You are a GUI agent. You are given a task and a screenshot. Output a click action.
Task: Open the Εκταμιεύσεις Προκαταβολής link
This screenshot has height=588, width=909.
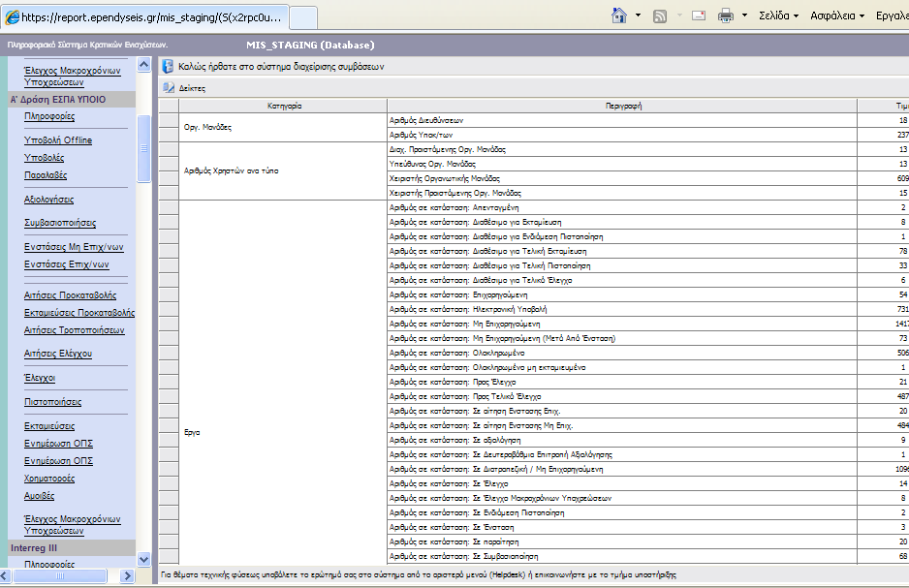coord(79,313)
